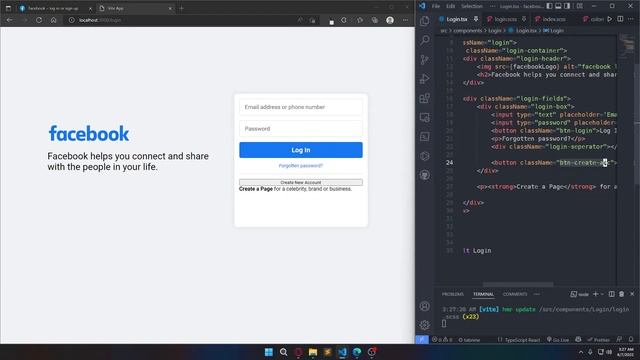Open Manage gear icon in VS Code
The image size is (640, 360).
click(424, 325)
